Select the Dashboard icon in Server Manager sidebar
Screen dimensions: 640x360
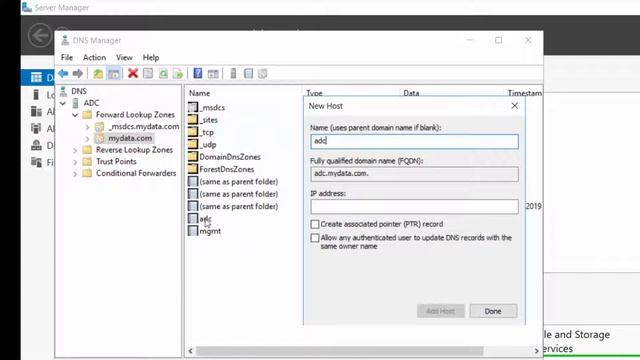click(x=36, y=77)
